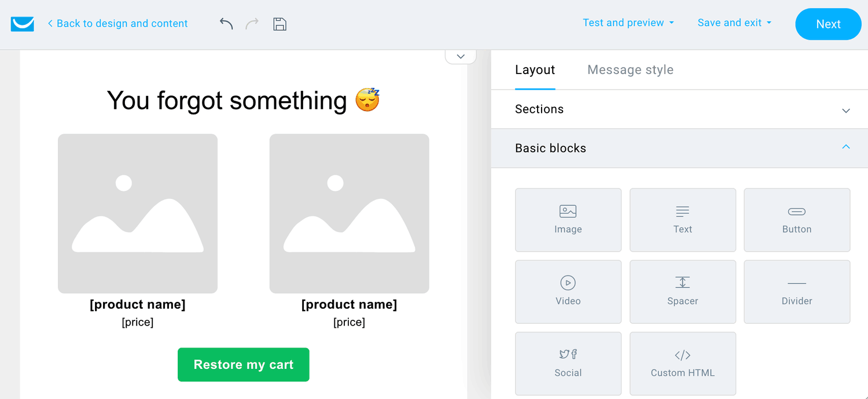Select the Divider block

click(x=797, y=291)
